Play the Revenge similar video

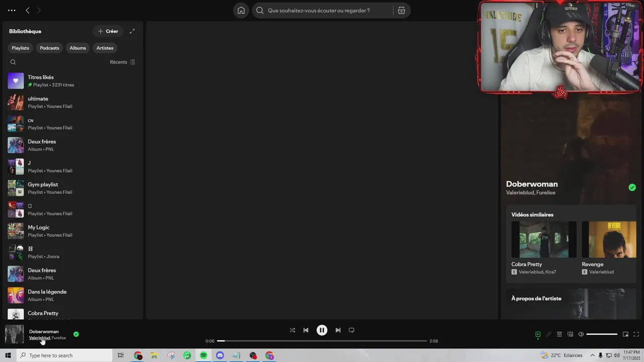point(609,239)
